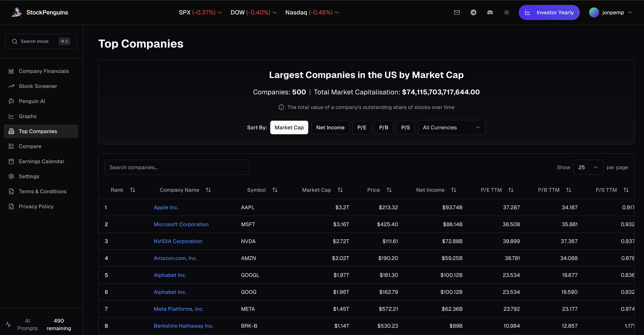Click the Investor Yearly button
The height and width of the screenshot is (335, 644).
pos(549,12)
